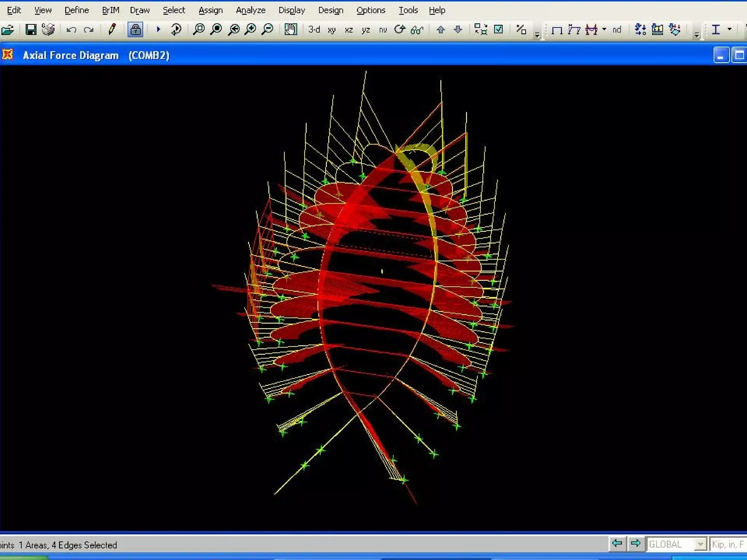747x560 pixels.
Task: Click the Run Analysis play arrow
Action: pos(158,29)
